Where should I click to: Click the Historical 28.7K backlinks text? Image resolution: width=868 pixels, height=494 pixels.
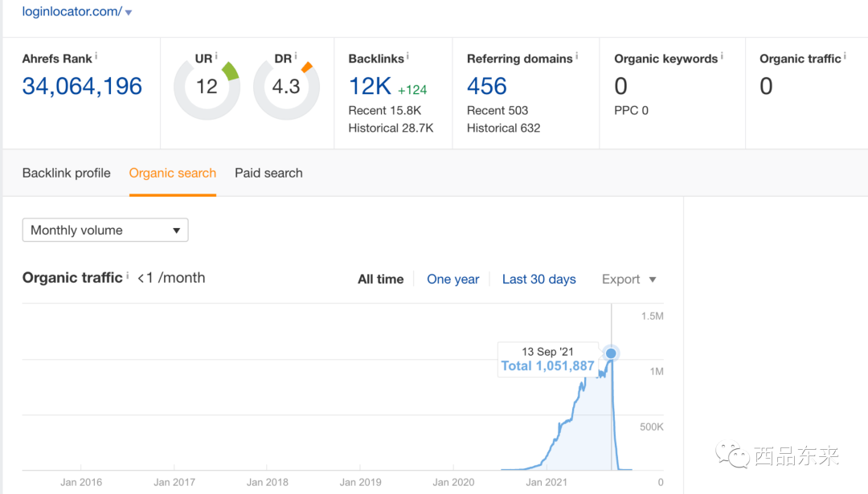[391, 128]
